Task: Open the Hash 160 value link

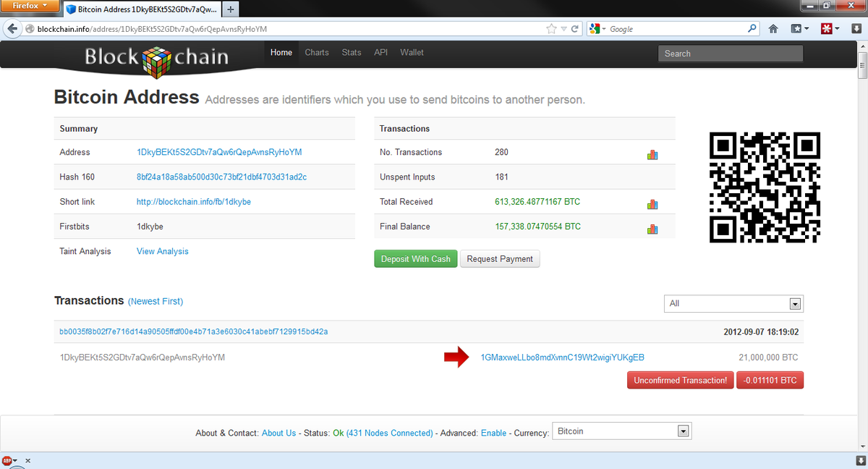Action: coord(222,177)
